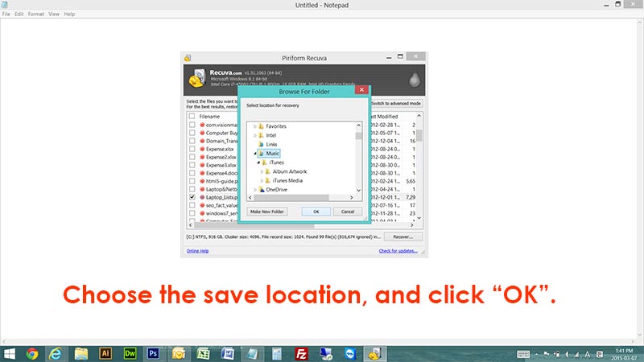This screenshot has width=644, height=362.
Task: Open the Notepad File menu
Action: (x=6, y=14)
